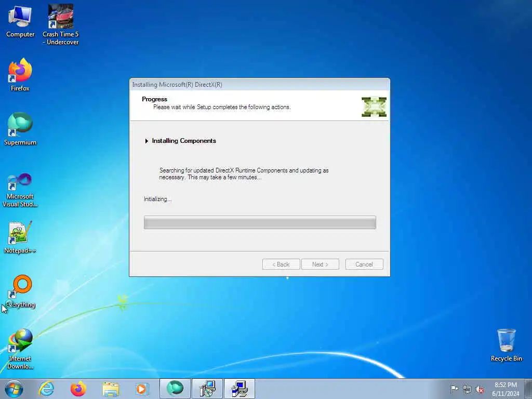Click the greyed Back button

(x=281, y=264)
